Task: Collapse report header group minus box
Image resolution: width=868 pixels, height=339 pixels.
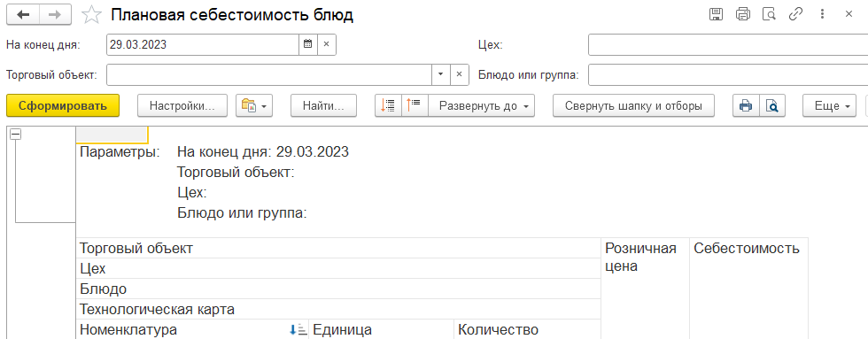Action: point(16,135)
